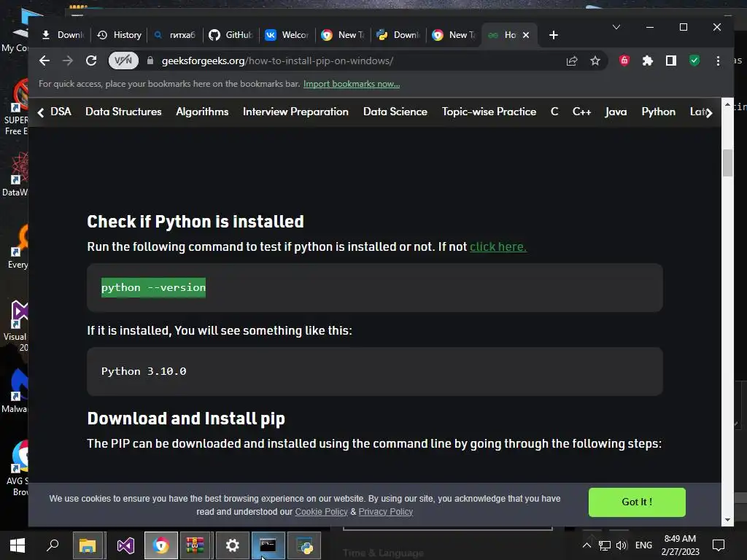This screenshot has height=560, width=747.
Task: Toggle the VPN badge in the address bar
Action: point(123,61)
